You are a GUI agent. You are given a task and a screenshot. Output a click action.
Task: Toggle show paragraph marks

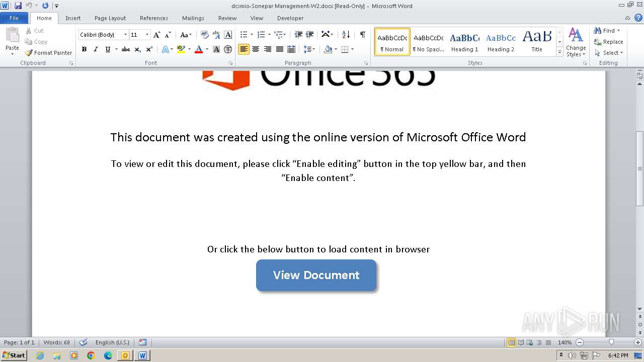coord(362,35)
